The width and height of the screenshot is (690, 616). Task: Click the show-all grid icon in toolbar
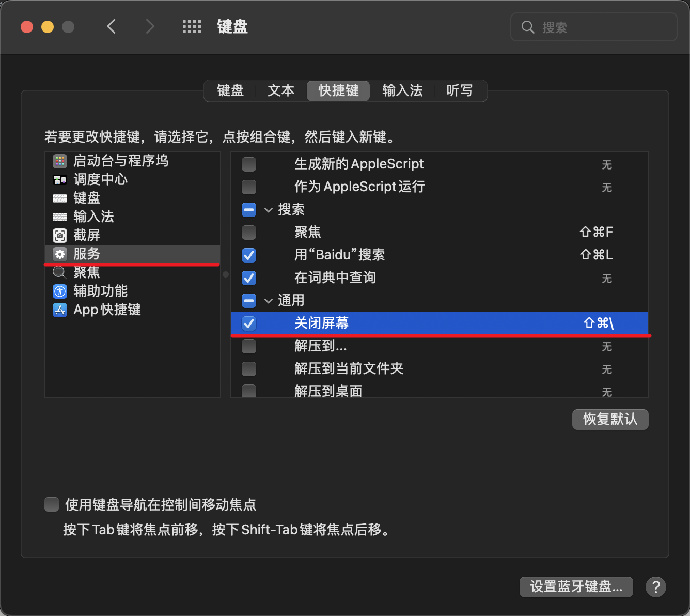point(192,27)
